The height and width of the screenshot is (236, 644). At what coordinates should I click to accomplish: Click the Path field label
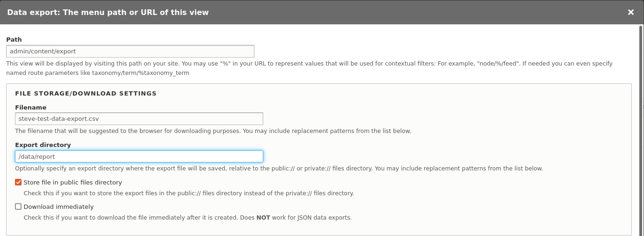14,40
